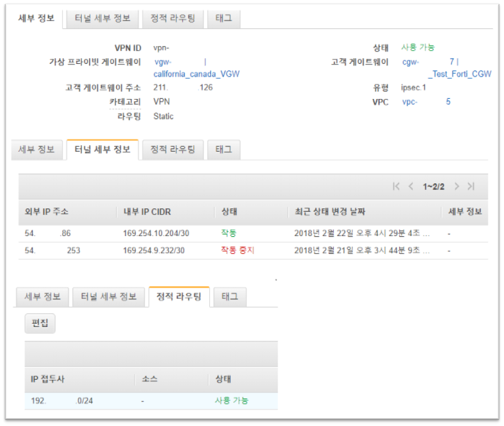Sort tunnels by 내부 IP CIDR column
504x426 pixels.
coord(148,212)
